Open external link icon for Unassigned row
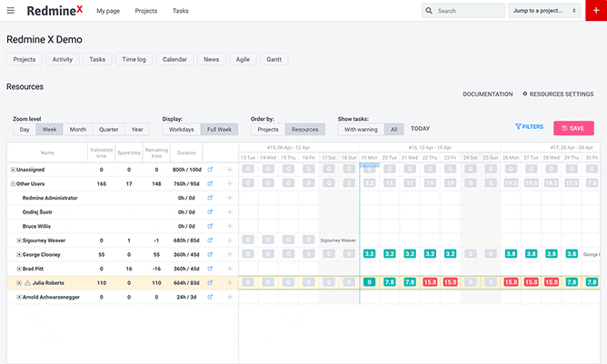 point(210,170)
